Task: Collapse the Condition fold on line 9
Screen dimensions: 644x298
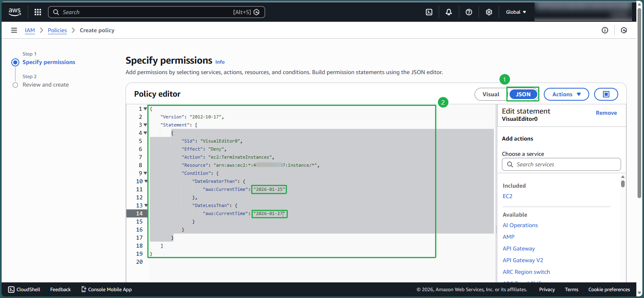Action: pos(145,173)
